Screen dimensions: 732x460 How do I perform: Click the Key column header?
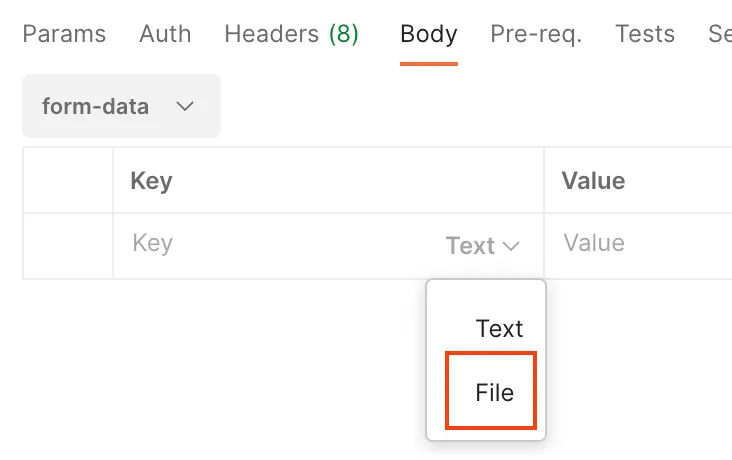tap(152, 181)
